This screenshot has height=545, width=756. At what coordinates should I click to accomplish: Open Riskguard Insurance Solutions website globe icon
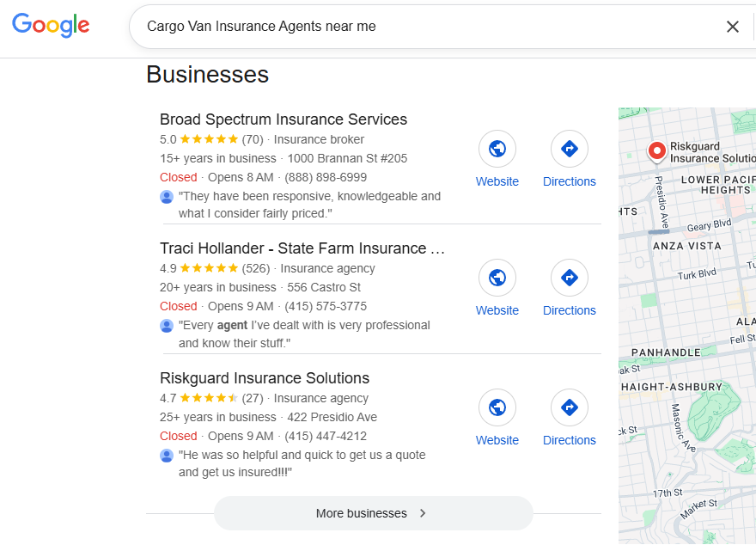pos(497,408)
